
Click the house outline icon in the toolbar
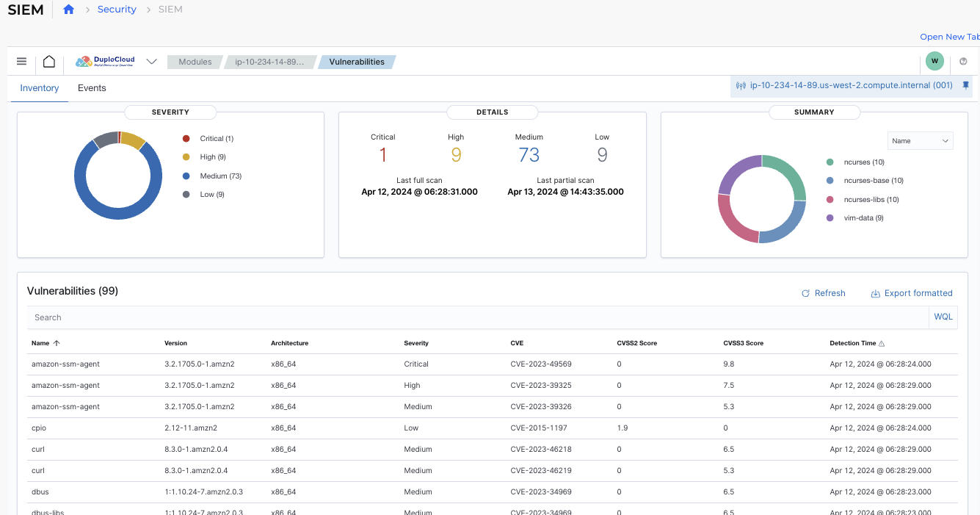pyautogui.click(x=48, y=62)
